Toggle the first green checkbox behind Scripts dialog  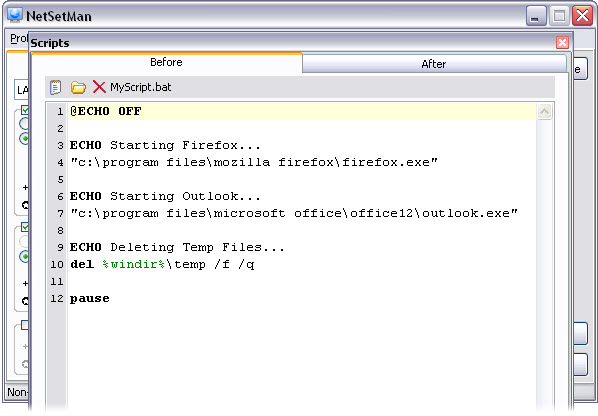tap(25, 110)
